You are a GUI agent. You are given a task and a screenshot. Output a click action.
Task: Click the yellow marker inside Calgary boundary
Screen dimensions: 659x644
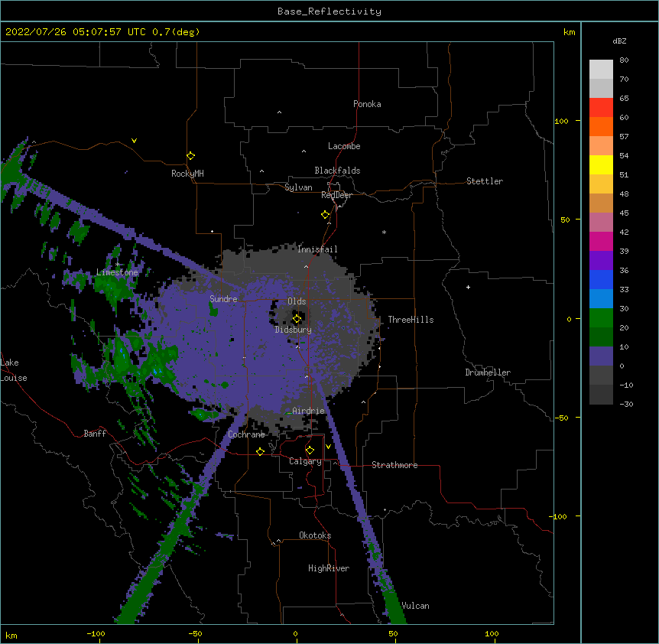(x=310, y=450)
